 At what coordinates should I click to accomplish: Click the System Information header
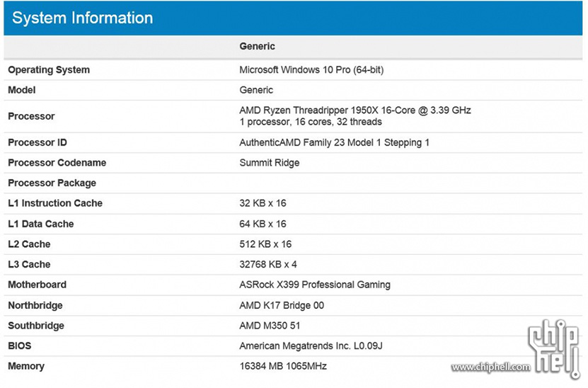tap(83, 18)
